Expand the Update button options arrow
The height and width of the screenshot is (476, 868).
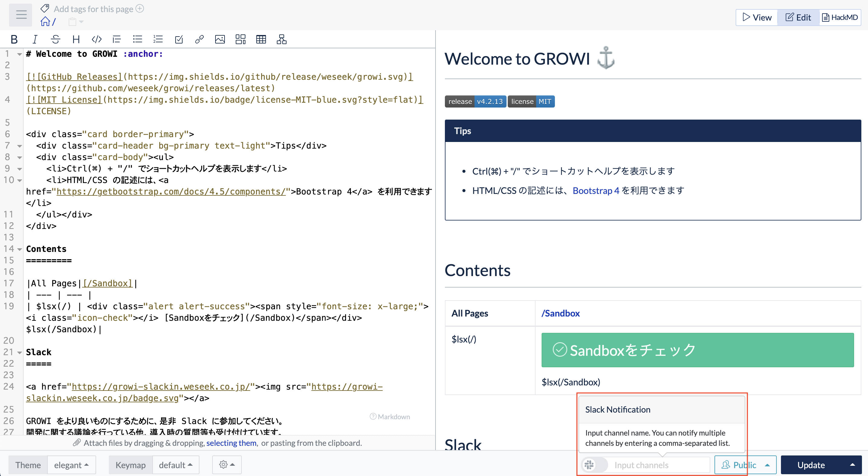[853, 465]
